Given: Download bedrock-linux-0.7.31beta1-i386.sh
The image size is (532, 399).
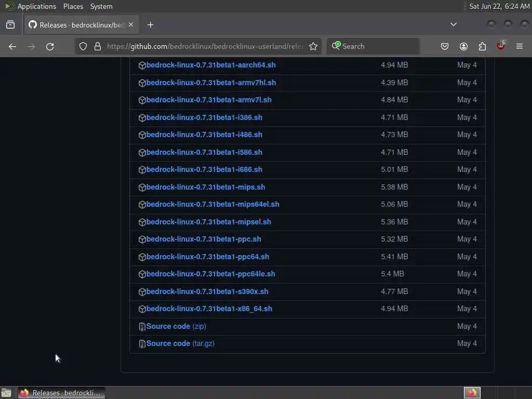Looking at the screenshot, I should tap(204, 118).
